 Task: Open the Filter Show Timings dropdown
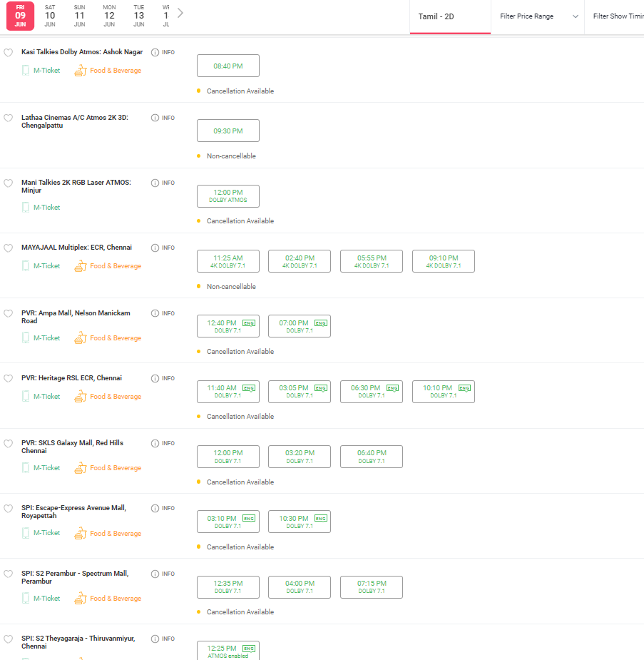tap(615, 16)
